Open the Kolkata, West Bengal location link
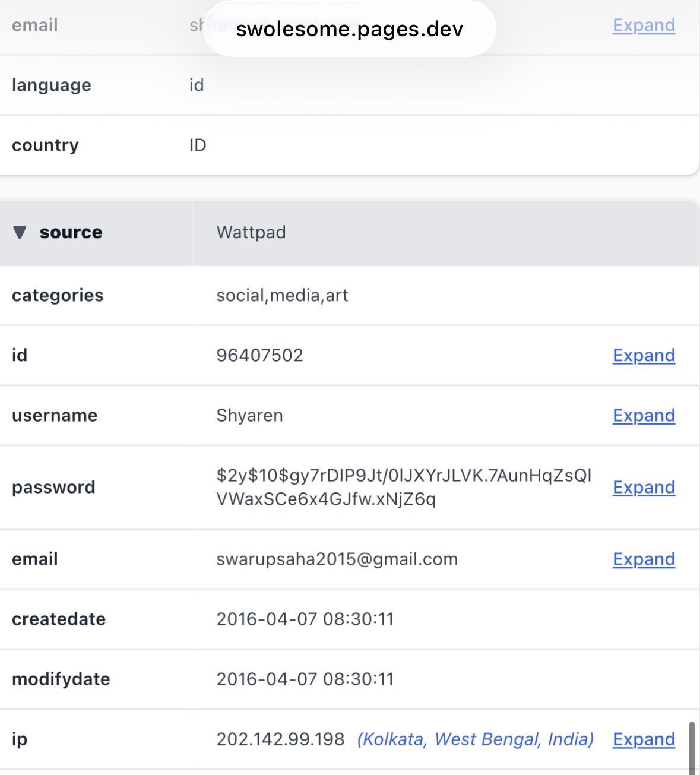 [x=475, y=739]
